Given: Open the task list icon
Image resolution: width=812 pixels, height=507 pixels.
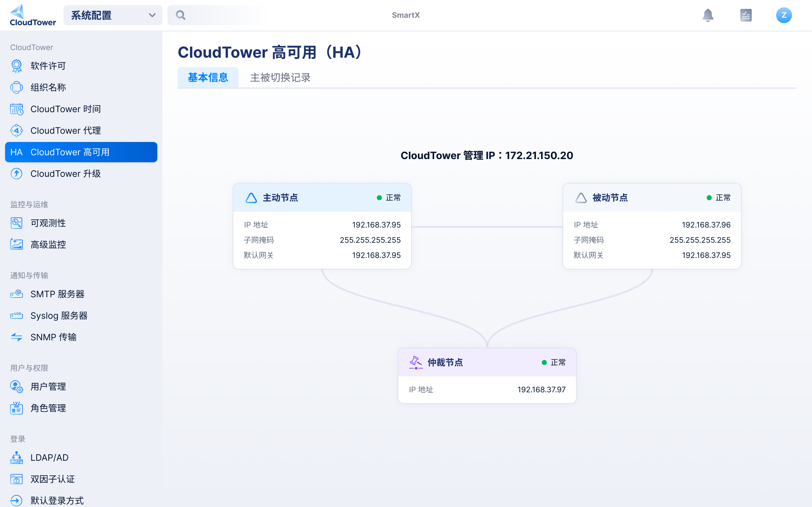Looking at the screenshot, I should (746, 15).
